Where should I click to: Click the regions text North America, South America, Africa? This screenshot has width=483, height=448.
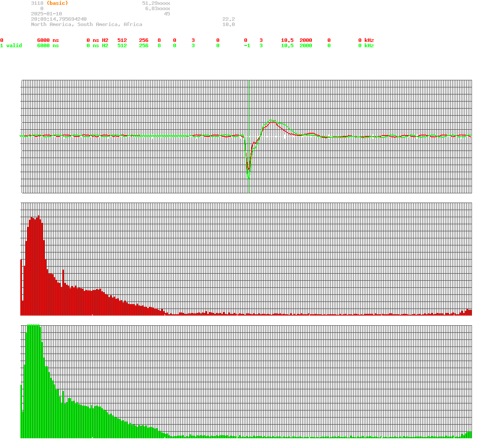(x=86, y=24)
